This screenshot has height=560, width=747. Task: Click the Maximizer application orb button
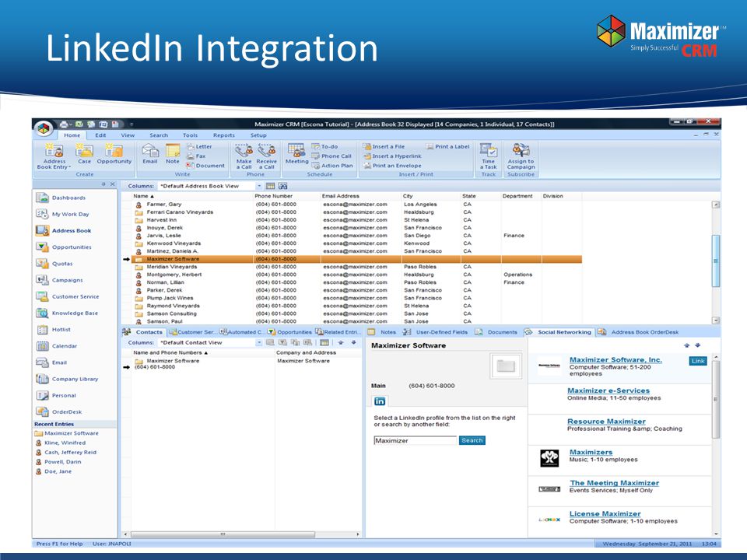[44, 128]
